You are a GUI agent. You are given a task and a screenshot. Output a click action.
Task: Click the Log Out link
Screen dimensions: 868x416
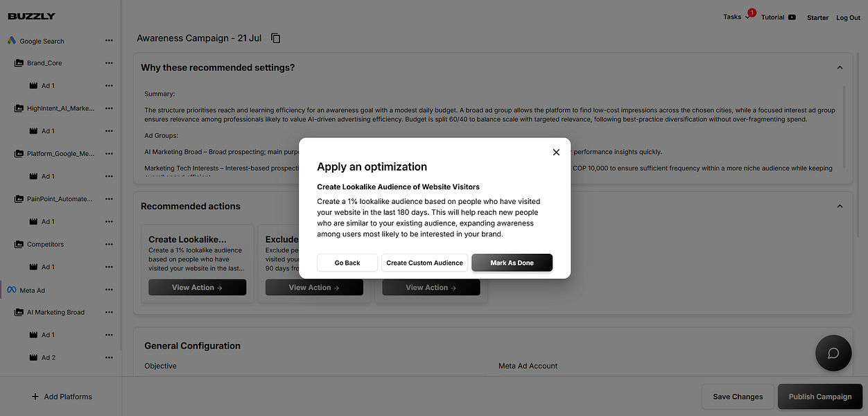(848, 17)
